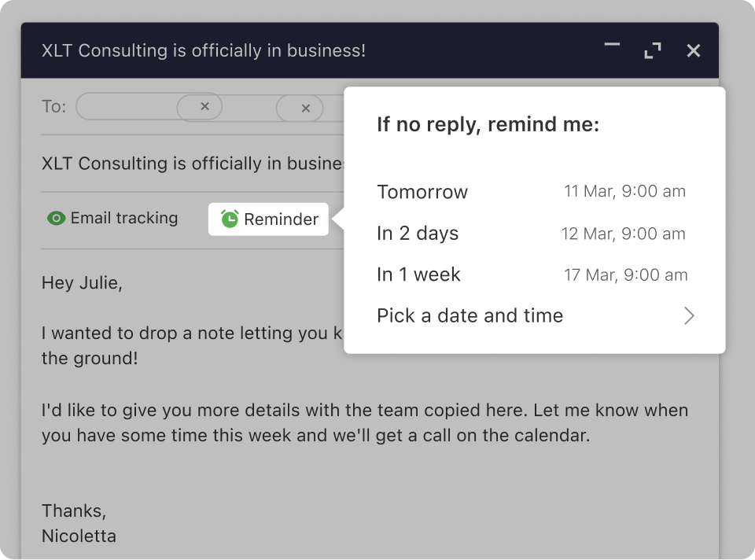This screenshot has width=755, height=560.
Task: Click the To recipients field
Action: 157,106
